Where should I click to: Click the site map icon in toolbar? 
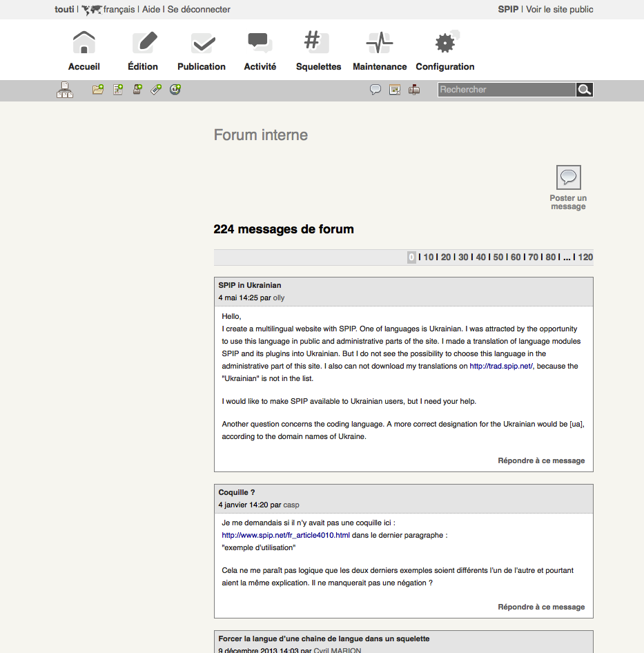(65, 90)
